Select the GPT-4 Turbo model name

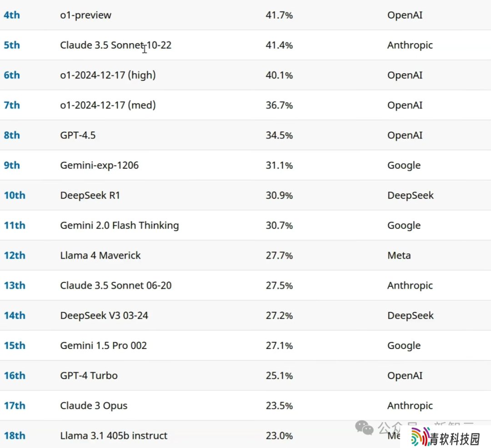[89, 375]
